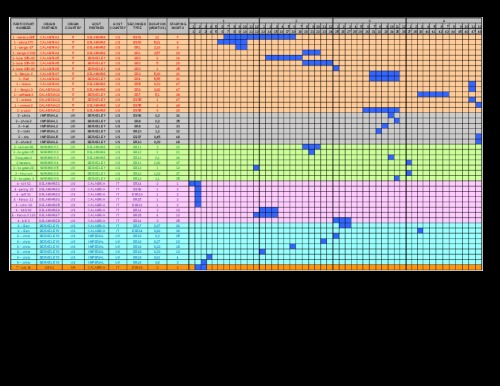Select the blue block in bottom orange row
Image resolution: width=500 pixels, height=386 pixels.
tap(201, 267)
